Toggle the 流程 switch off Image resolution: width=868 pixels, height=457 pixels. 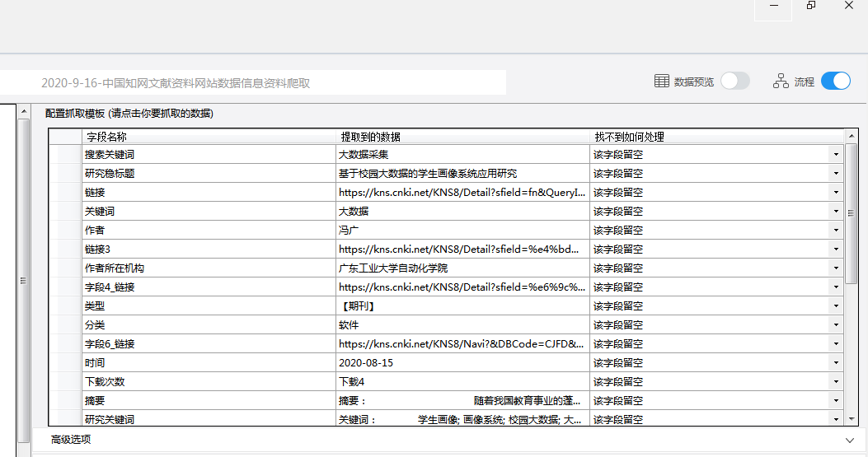(x=835, y=81)
